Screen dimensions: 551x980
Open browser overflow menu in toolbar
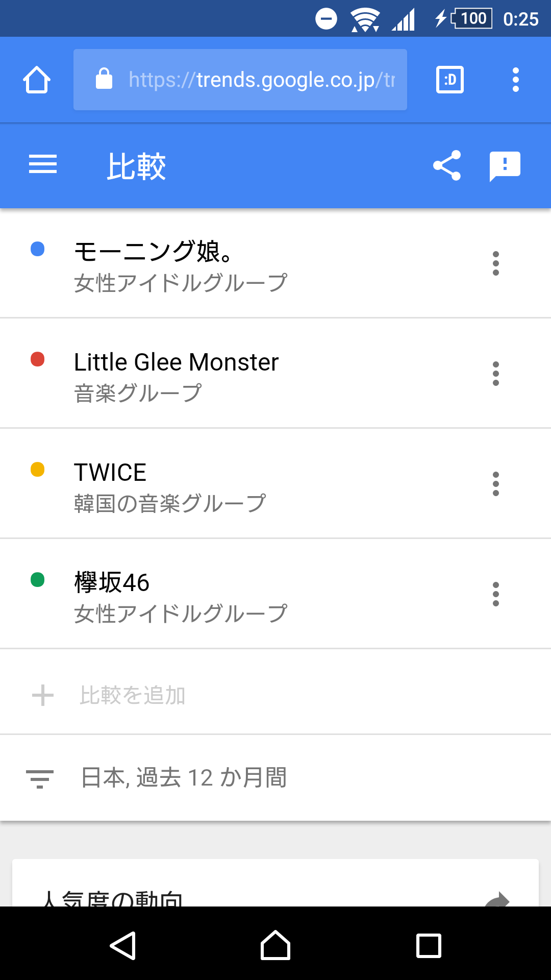(x=516, y=80)
